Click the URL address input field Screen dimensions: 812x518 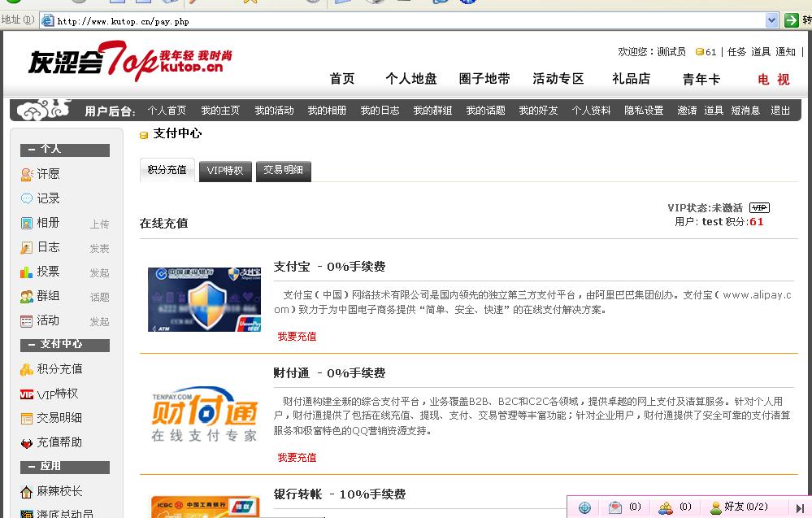(409, 20)
